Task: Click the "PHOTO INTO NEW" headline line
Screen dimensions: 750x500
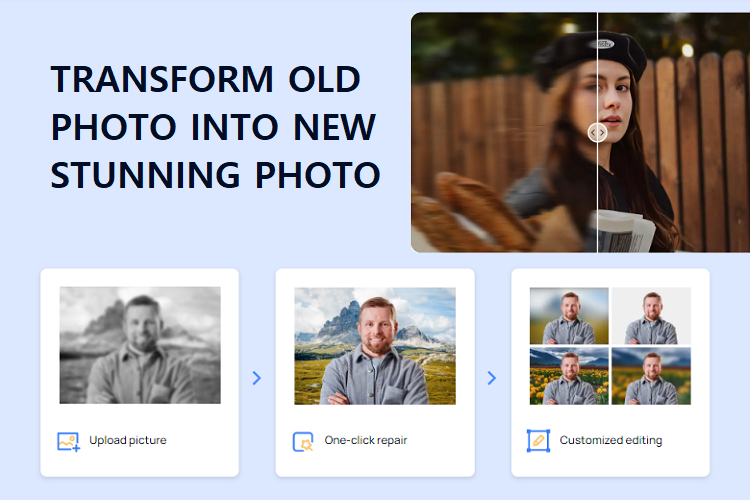Action: [213, 127]
